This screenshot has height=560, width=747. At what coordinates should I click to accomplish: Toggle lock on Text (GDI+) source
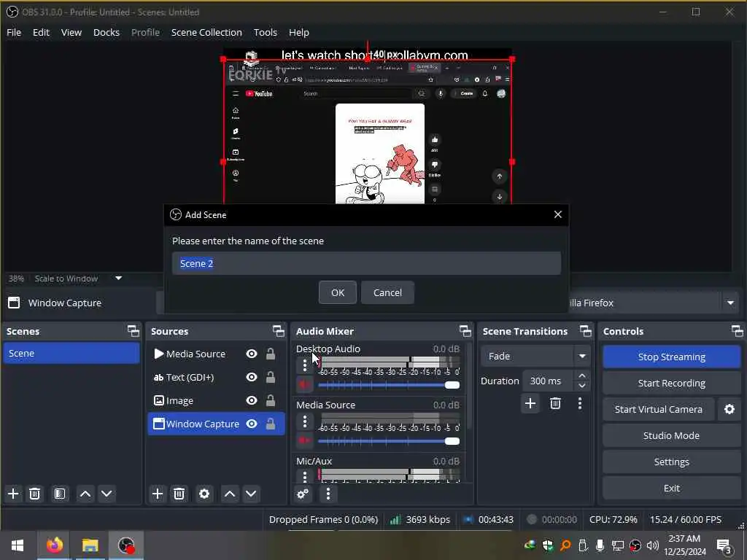[271, 377]
